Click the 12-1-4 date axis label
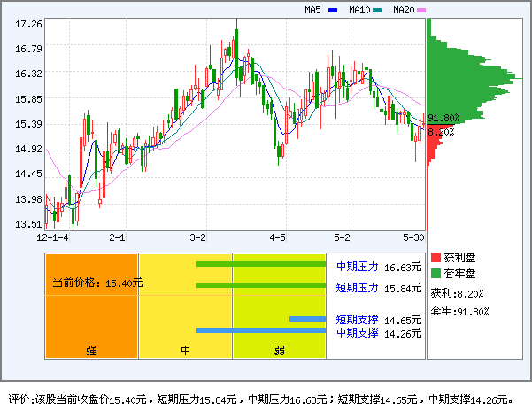The image size is (532, 404). (52, 237)
